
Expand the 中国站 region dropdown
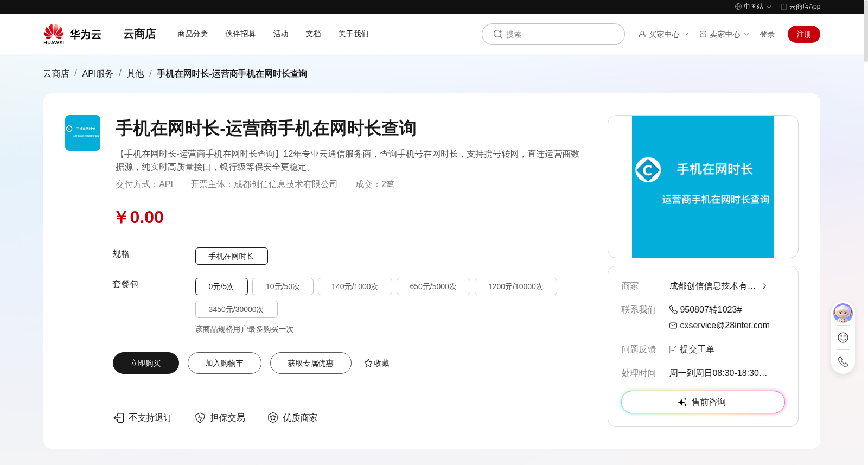tap(753, 7)
